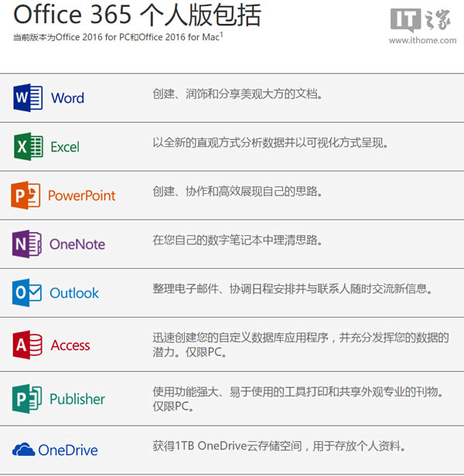464x476 pixels.
Task: Select the Excel product name label
Action: pos(65,147)
